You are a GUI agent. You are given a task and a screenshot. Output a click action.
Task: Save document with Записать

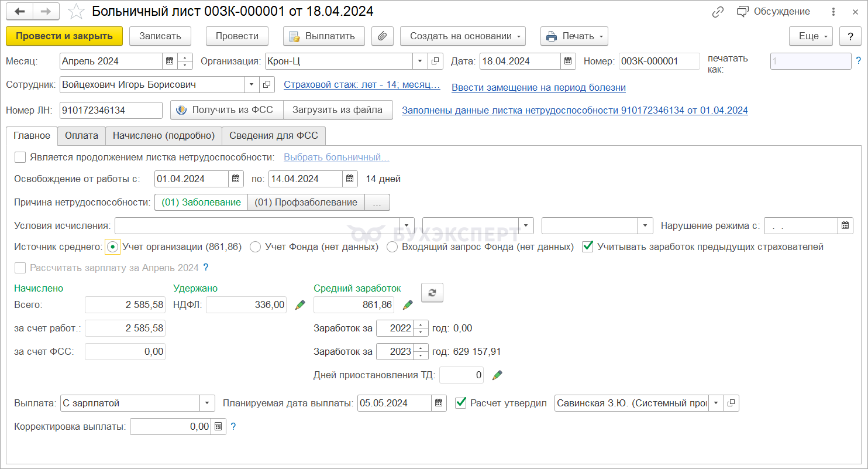160,36
